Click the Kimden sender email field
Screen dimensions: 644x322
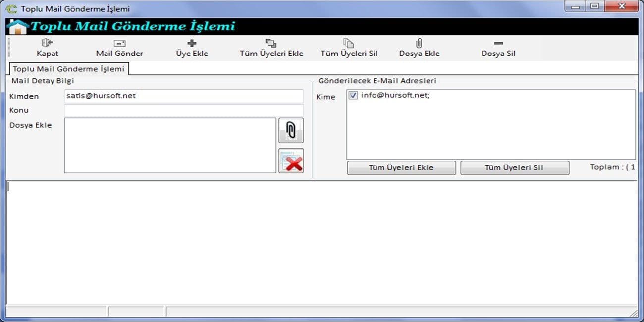(x=183, y=96)
